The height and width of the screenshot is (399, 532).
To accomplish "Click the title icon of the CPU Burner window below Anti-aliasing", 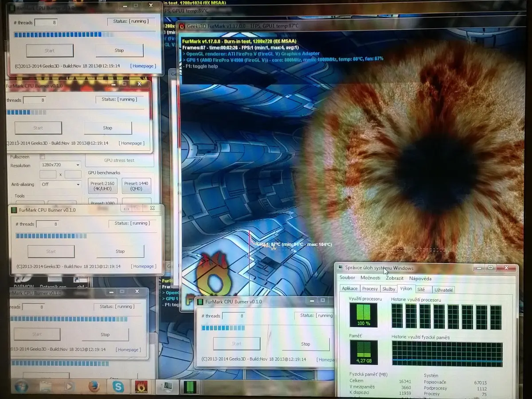I will [14, 210].
